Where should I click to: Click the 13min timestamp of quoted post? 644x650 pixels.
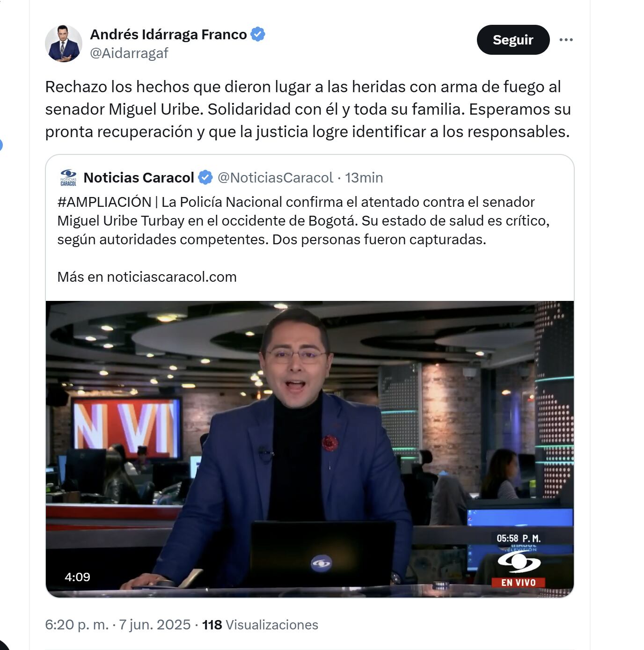pyautogui.click(x=364, y=178)
